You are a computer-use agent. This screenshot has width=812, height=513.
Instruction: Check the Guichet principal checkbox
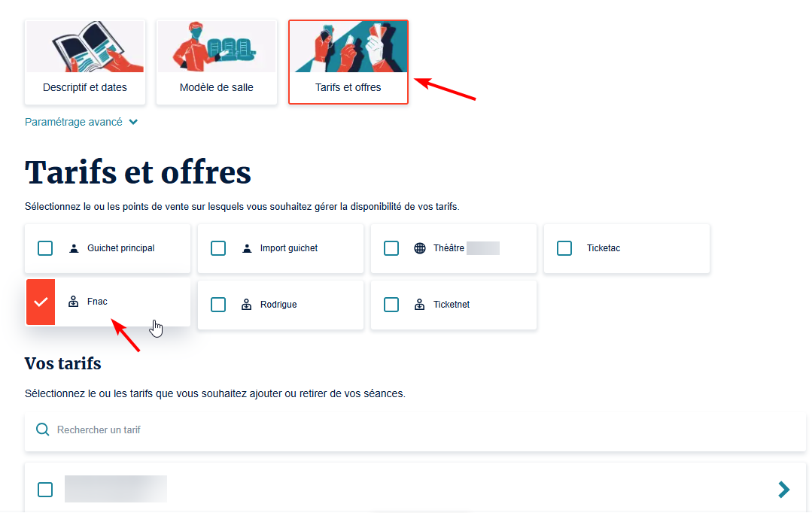click(45, 248)
